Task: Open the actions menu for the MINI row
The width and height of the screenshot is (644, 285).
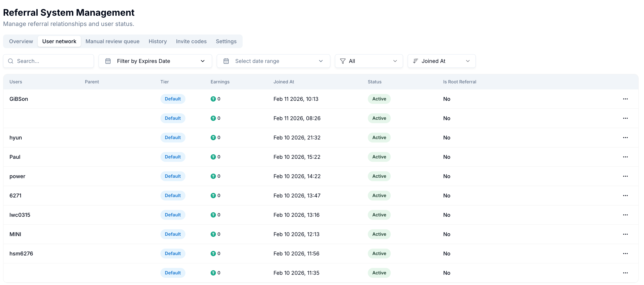Action: tap(625, 234)
